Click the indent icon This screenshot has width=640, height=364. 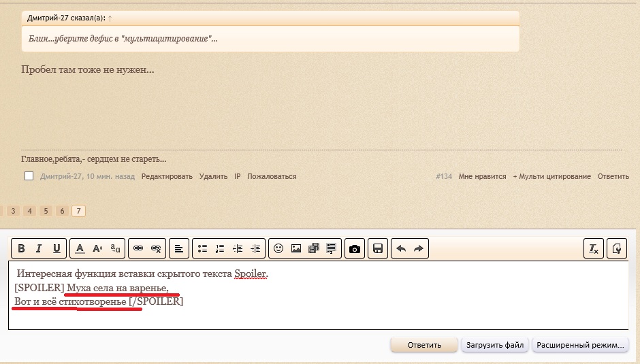(x=255, y=248)
